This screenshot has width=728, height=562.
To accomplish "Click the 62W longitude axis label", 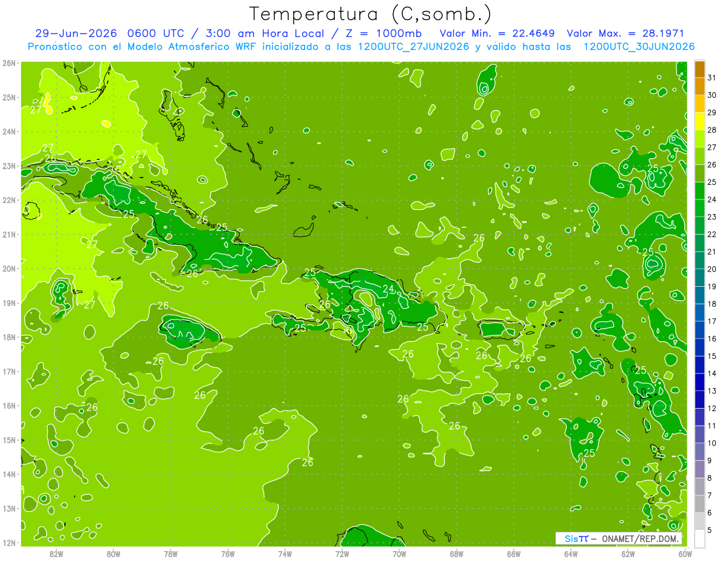I will 628,554.
